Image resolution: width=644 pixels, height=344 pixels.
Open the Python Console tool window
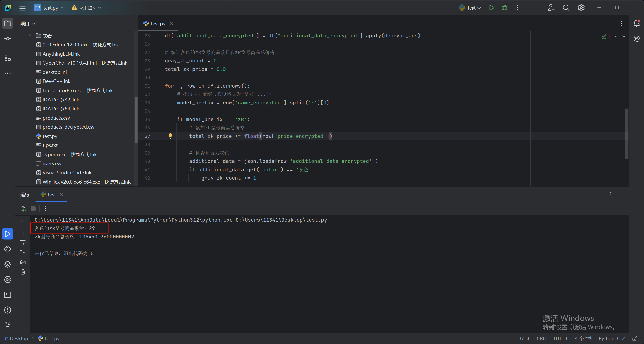point(8,249)
